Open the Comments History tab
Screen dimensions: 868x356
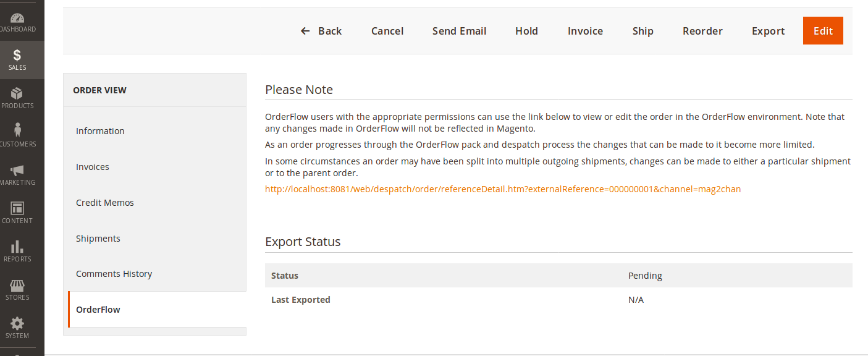pyautogui.click(x=114, y=273)
